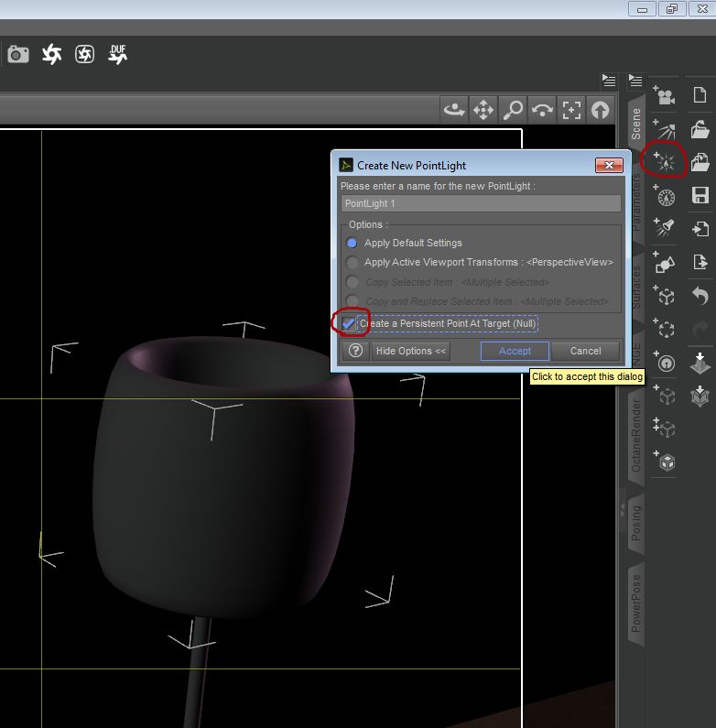Select Apply Default Settings radio button
716x728 pixels.
tap(353, 243)
